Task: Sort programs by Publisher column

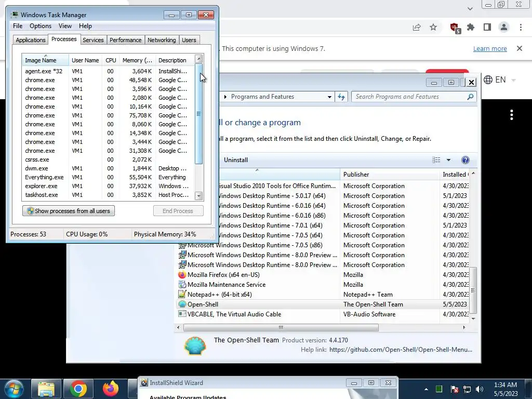Action: tap(390, 175)
